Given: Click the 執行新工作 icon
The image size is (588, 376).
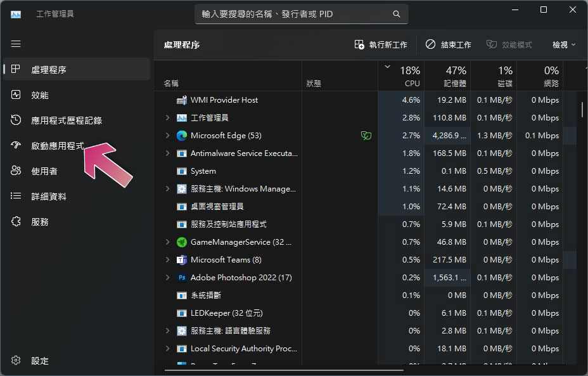Looking at the screenshot, I should (359, 44).
